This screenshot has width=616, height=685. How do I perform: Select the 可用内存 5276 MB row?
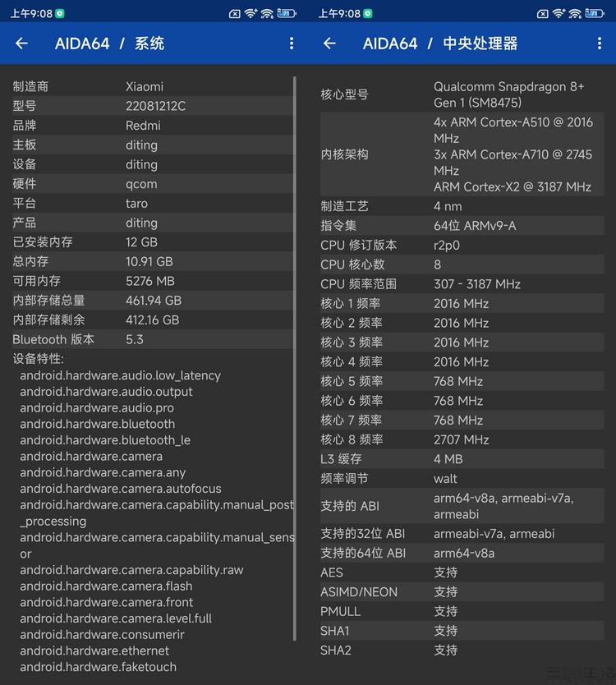click(152, 281)
